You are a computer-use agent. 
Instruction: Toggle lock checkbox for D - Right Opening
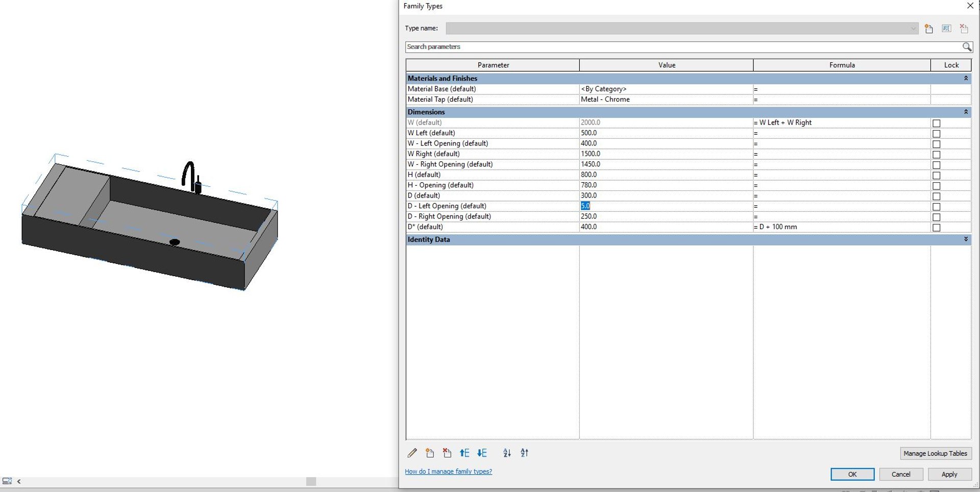tap(936, 217)
